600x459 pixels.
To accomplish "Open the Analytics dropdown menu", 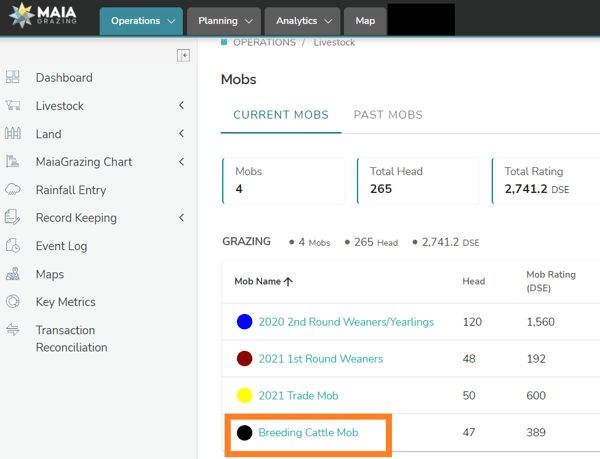I will coord(302,21).
